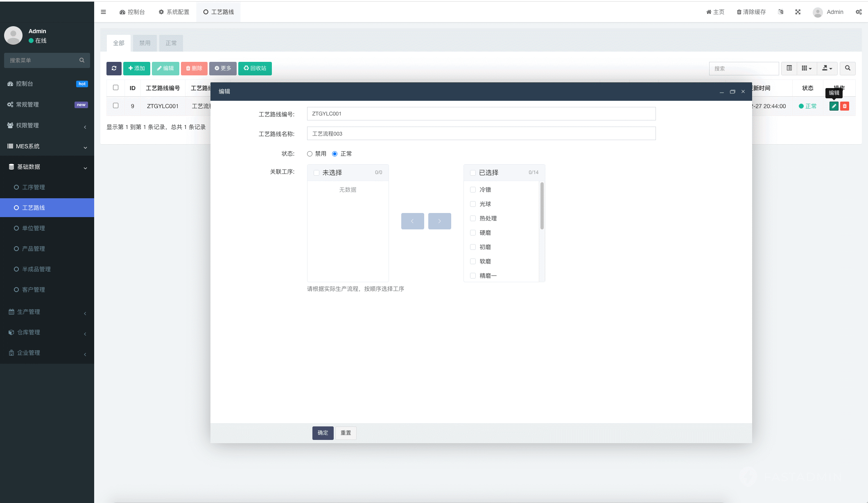
Task: Open 单位管理 in the sidebar
Action: tap(47, 228)
